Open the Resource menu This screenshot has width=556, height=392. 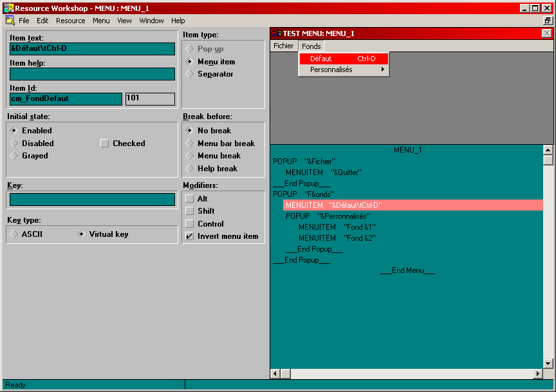pyautogui.click(x=70, y=21)
